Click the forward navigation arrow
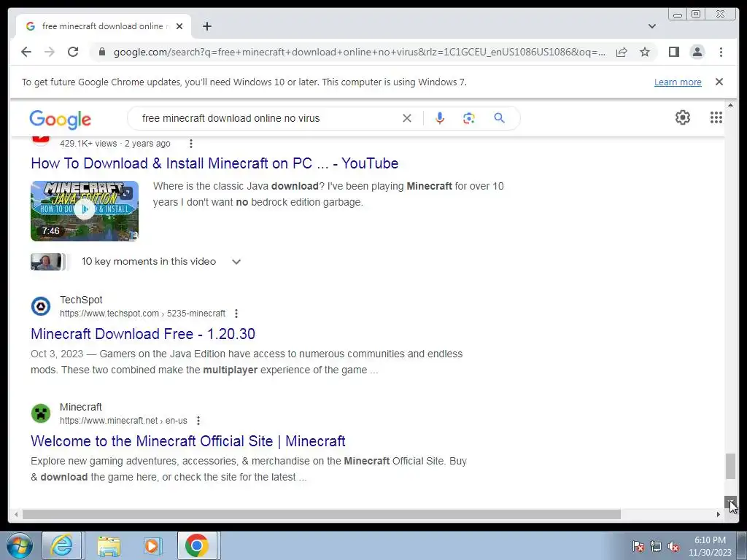 tap(50, 52)
